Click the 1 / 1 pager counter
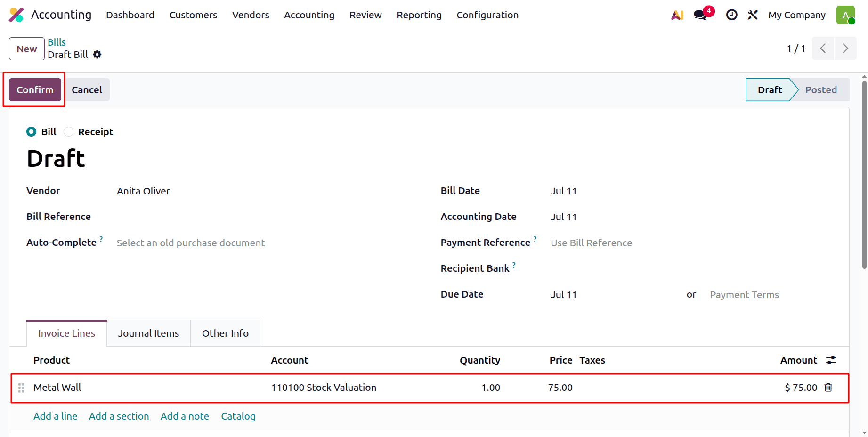 (796, 49)
